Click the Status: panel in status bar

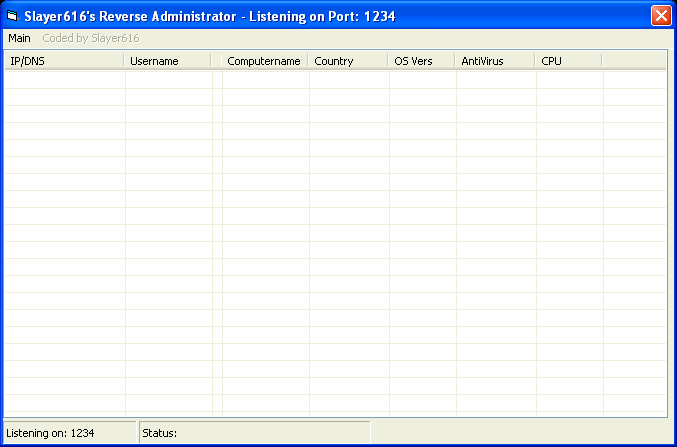tap(254, 433)
